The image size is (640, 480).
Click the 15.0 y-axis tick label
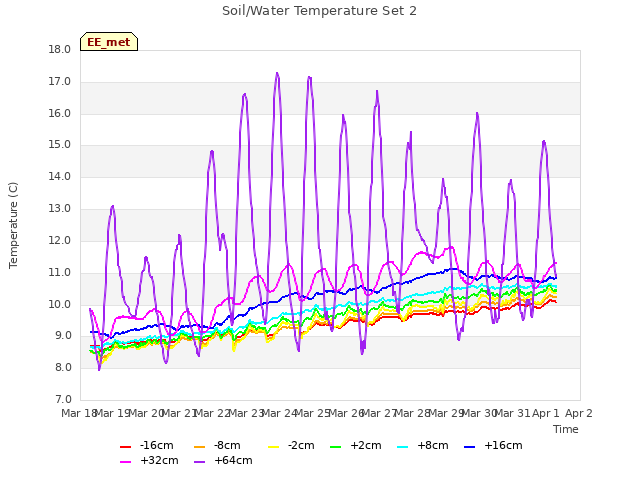pyautogui.click(x=60, y=145)
